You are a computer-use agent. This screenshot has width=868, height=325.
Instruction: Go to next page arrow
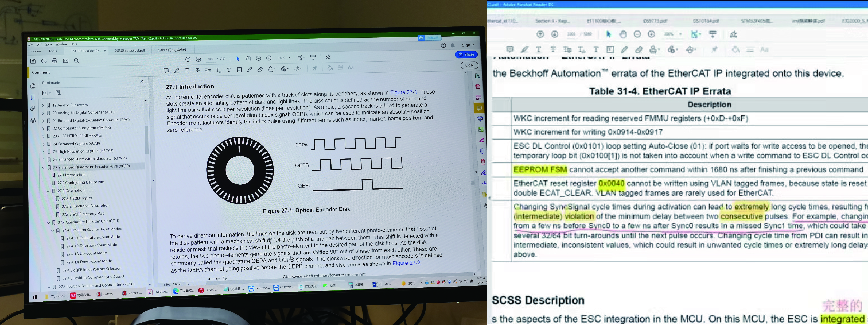198,59
